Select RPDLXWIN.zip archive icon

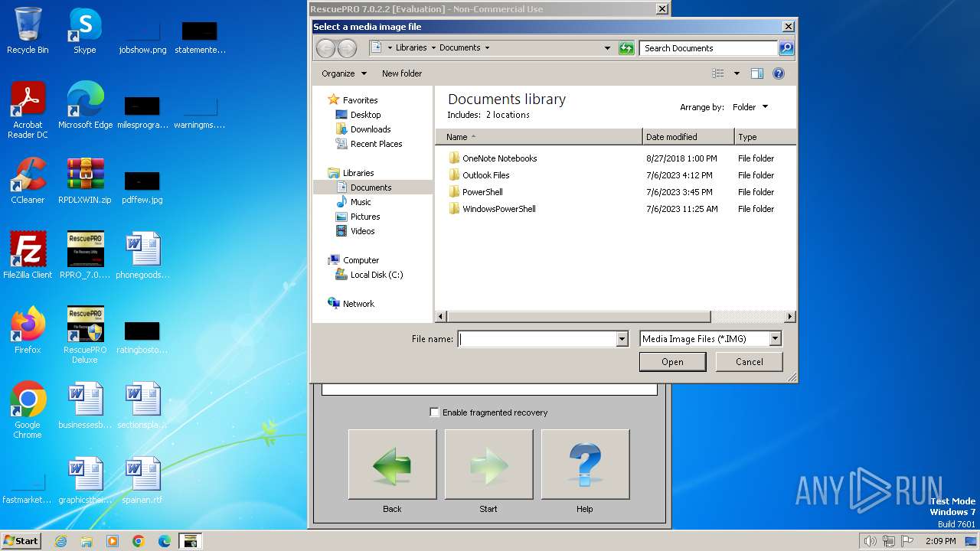tap(85, 181)
